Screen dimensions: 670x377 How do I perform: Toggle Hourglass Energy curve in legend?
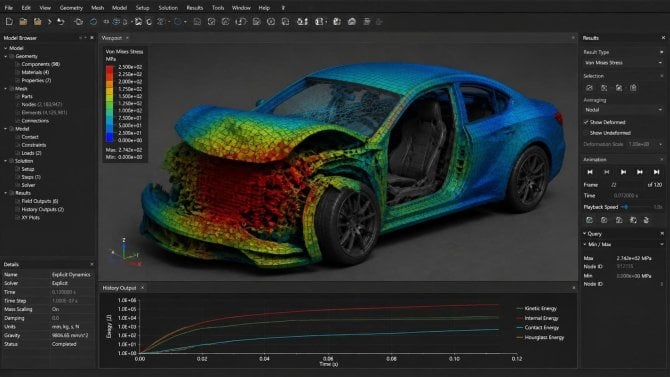[x=540, y=337]
